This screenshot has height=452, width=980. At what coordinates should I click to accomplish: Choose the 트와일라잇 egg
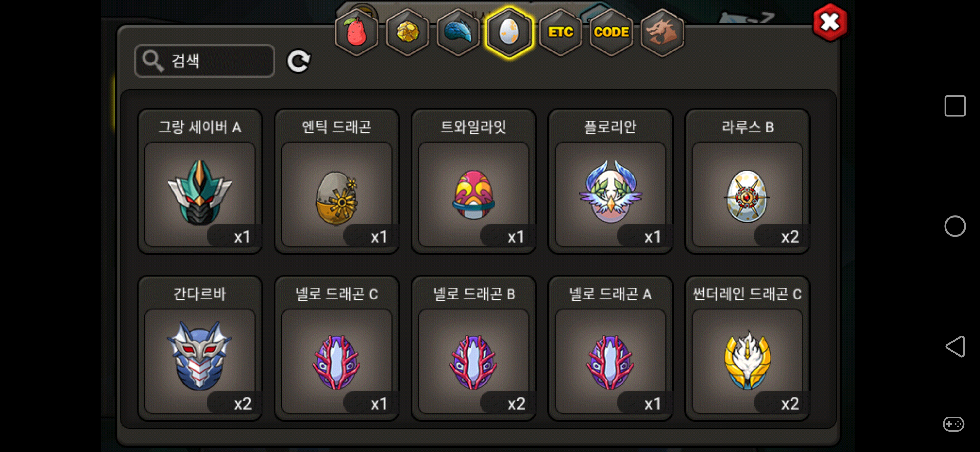pyautogui.click(x=474, y=181)
